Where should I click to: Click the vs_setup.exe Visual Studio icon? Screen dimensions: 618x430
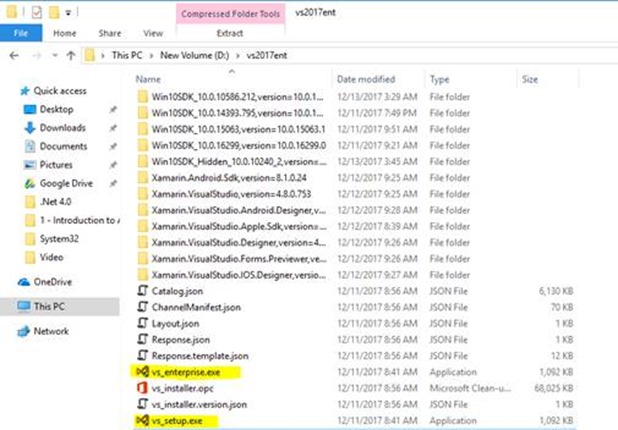[142, 421]
